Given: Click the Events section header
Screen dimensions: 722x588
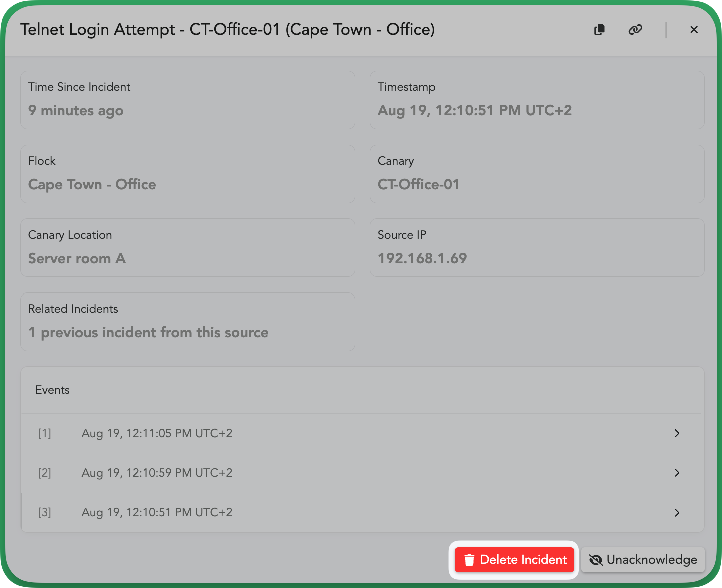Looking at the screenshot, I should pyautogui.click(x=52, y=390).
